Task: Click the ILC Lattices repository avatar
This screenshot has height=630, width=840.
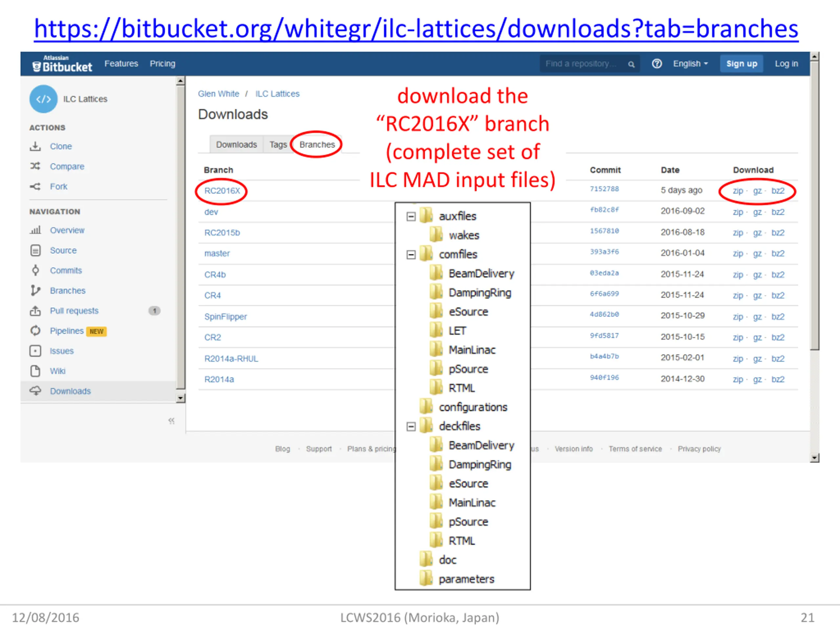Action: (43, 99)
